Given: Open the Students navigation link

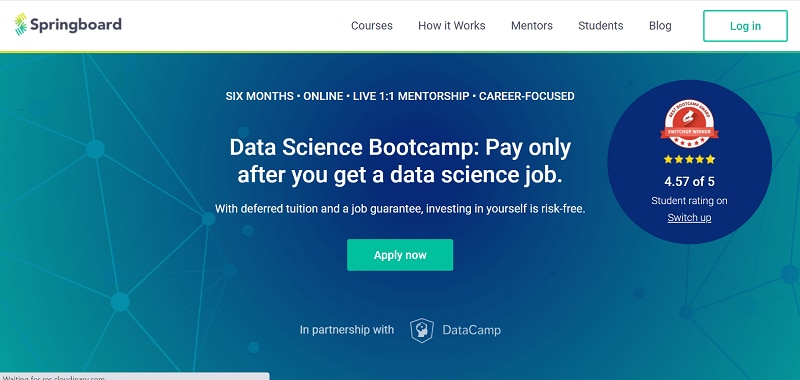Looking at the screenshot, I should 601,26.
